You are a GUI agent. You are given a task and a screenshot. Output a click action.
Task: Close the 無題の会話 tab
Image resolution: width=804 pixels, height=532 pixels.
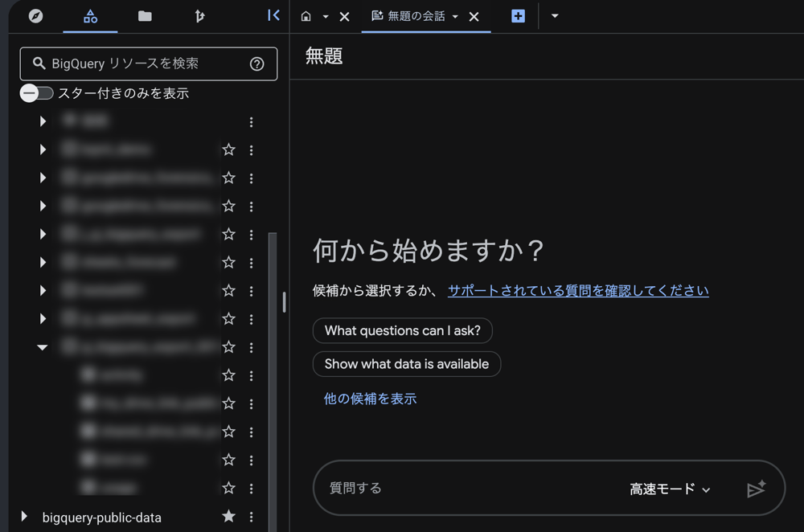coord(474,17)
